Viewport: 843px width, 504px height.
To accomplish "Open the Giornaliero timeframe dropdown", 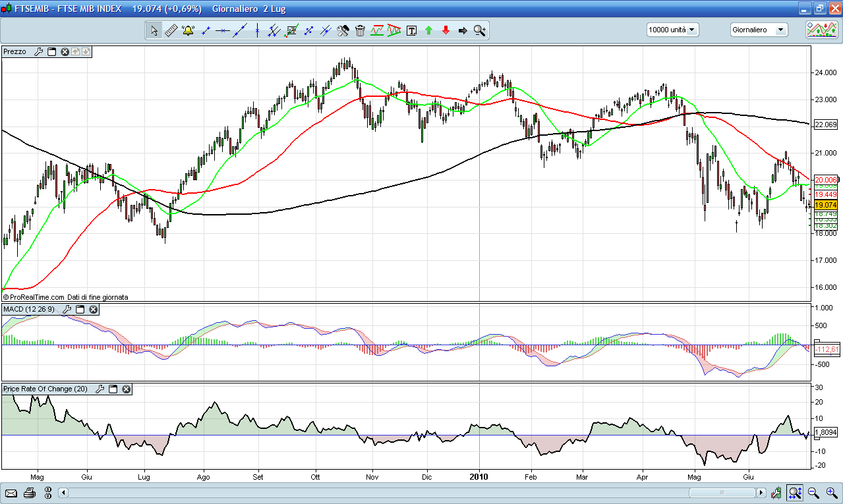I will (x=759, y=30).
